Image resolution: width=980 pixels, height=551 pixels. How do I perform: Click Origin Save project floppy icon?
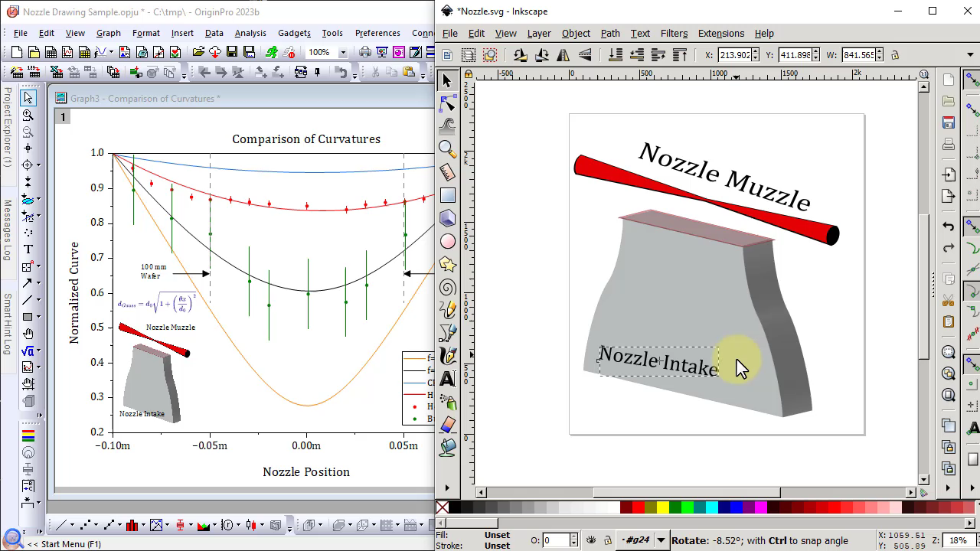tap(232, 52)
